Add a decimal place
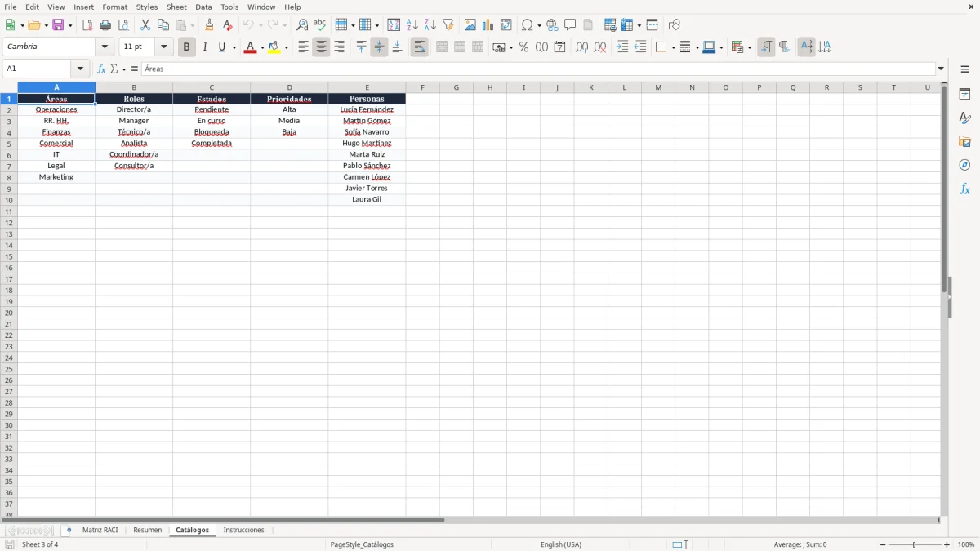The image size is (980, 551). point(581,47)
